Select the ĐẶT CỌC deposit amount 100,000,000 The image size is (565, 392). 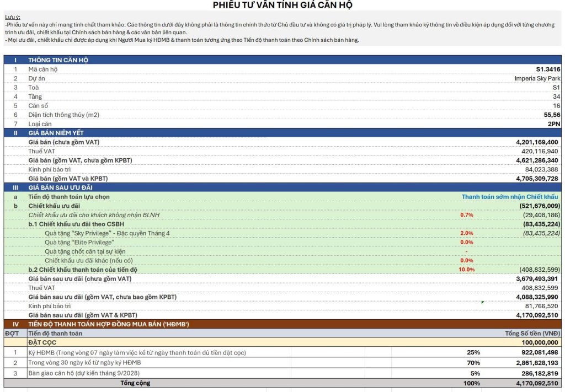pyautogui.click(x=540, y=342)
